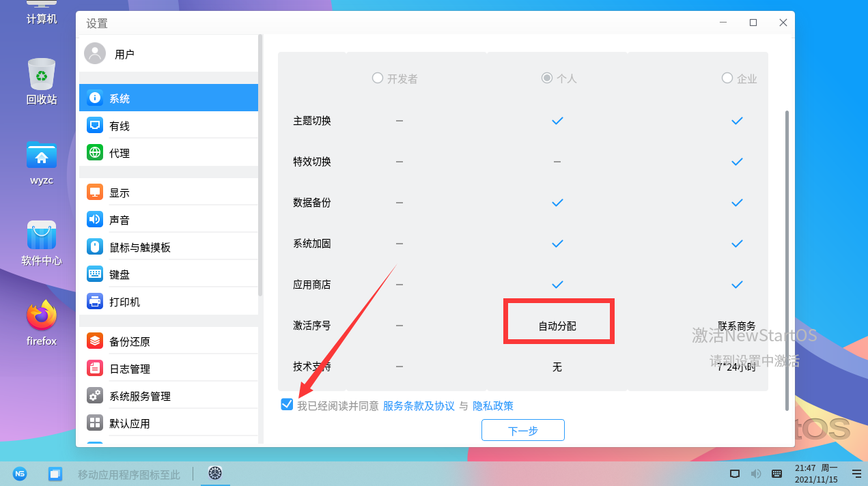Click the 用户 name text

pos(125,55)
